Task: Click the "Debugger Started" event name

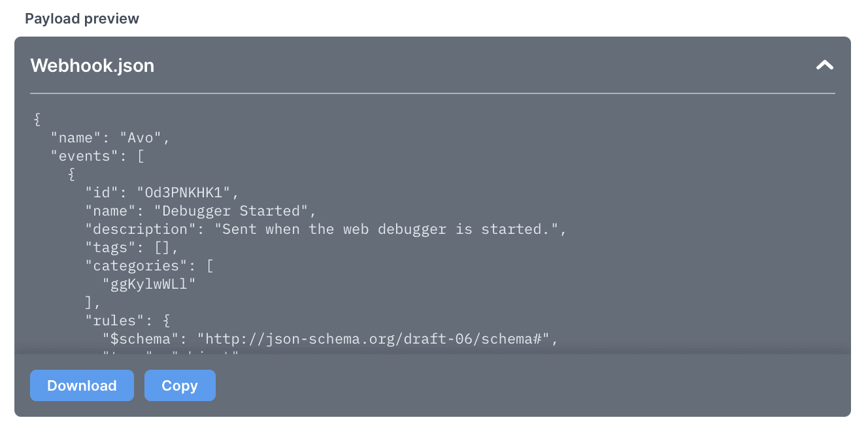Action: pos(231,211)
